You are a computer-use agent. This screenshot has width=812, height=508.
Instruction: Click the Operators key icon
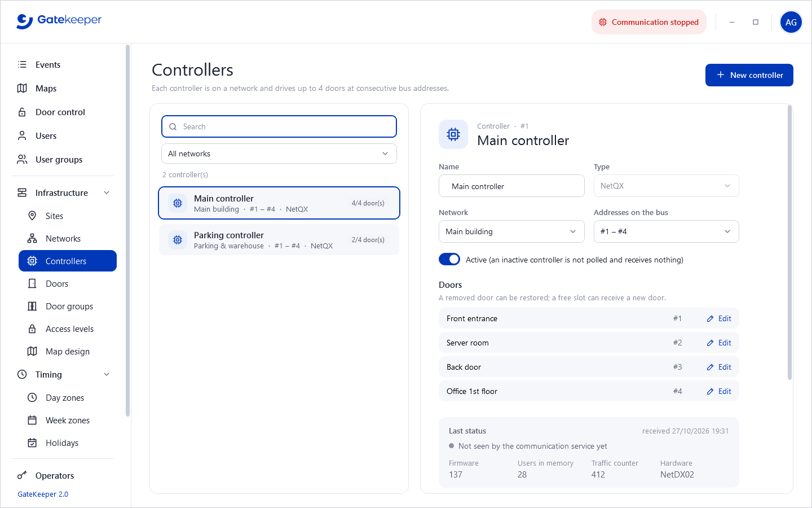click(x=22, y=475)
